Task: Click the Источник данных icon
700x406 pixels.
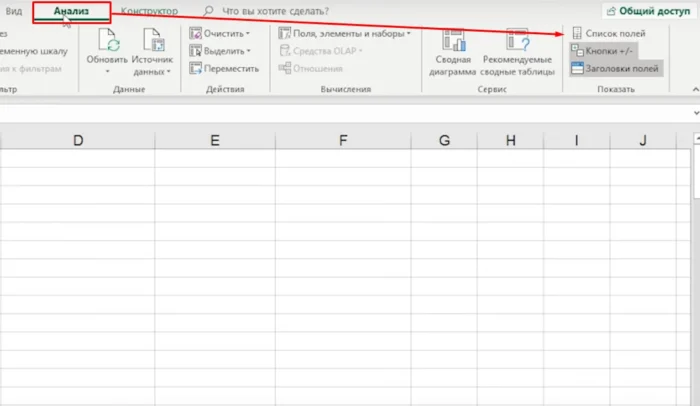Action: (153, 42)
